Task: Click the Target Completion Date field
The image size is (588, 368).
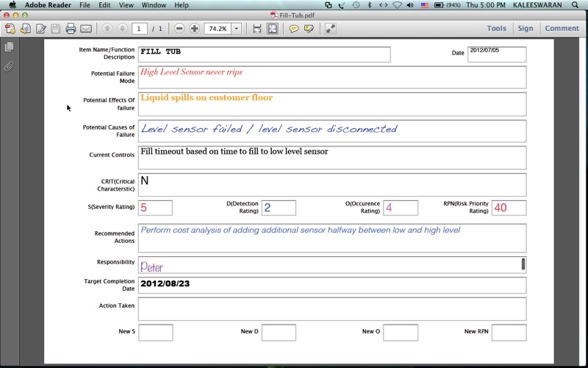Action: [332, 286]
